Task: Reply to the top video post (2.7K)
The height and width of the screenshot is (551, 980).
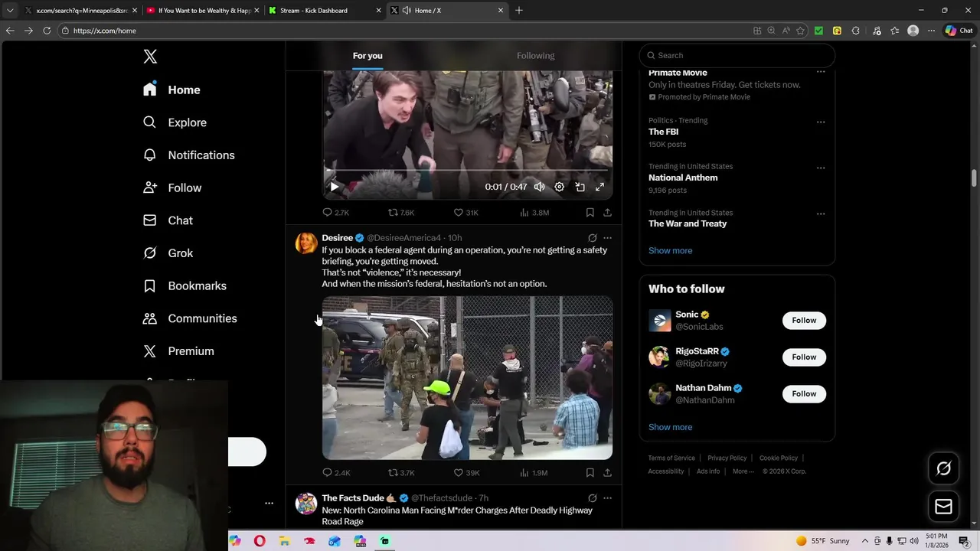Action: [335, 213]
